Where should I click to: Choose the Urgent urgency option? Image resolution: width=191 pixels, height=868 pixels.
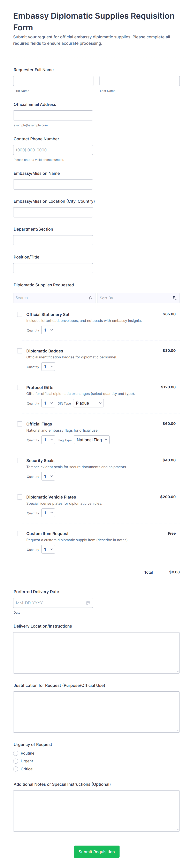tap(16, 761)
